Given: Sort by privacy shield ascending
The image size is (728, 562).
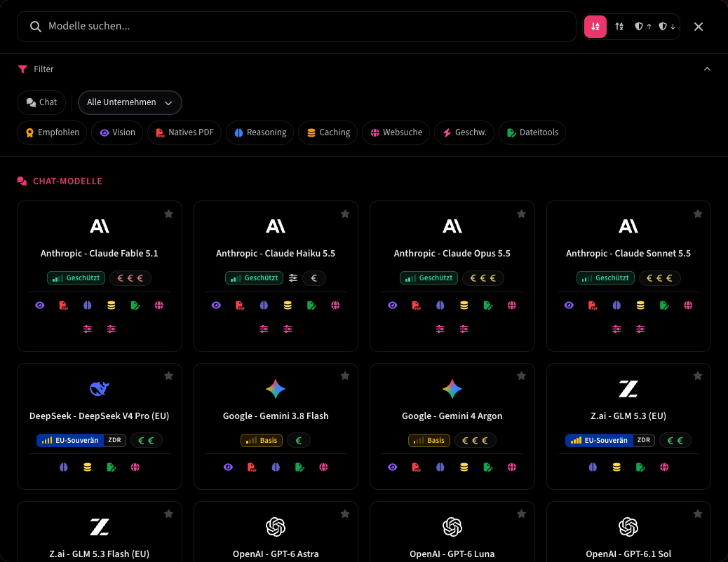Looking at the screenshot, I should point(643,27).
